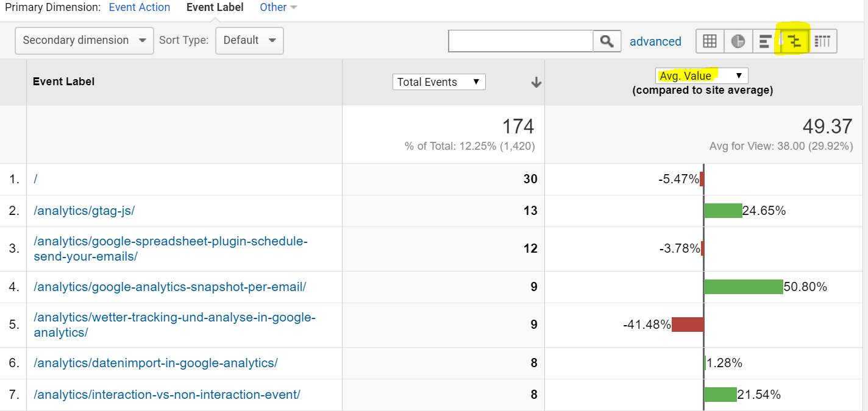Switch to Pivot table view
This screenshot has width=868, height=411.
(x=822, y=41)
